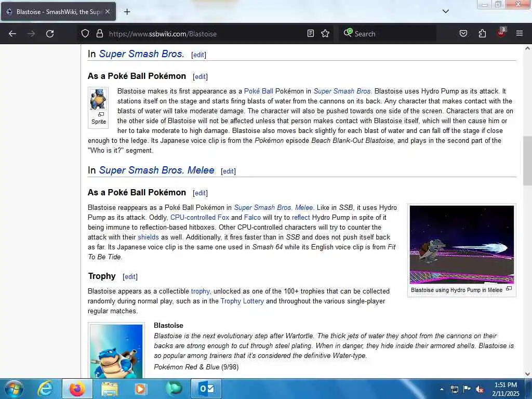Follow the Poké Ball link
532x399 pixels.
coord(259,91)
